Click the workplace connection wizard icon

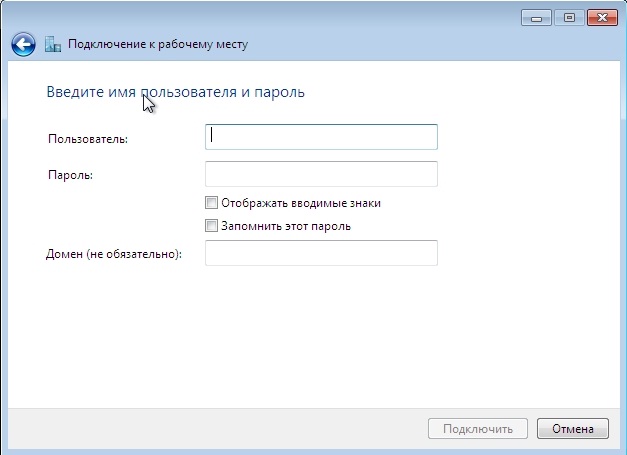tap(53, 44)
